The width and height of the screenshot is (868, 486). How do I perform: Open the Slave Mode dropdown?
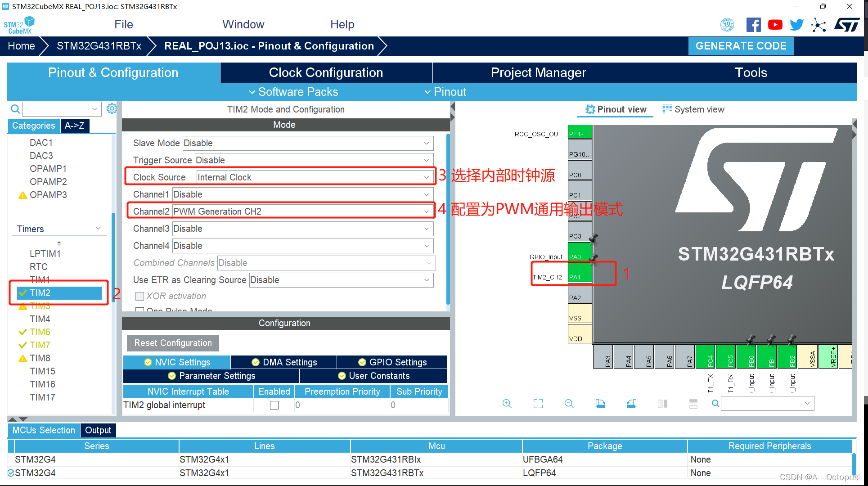(308, 143)
